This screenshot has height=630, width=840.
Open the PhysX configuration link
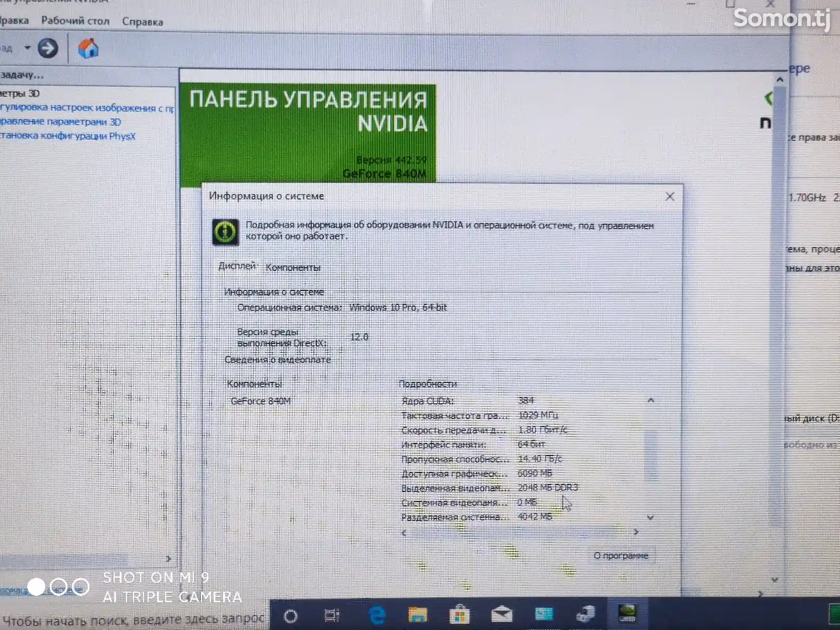pyautogui.click(x=68, y=136)
